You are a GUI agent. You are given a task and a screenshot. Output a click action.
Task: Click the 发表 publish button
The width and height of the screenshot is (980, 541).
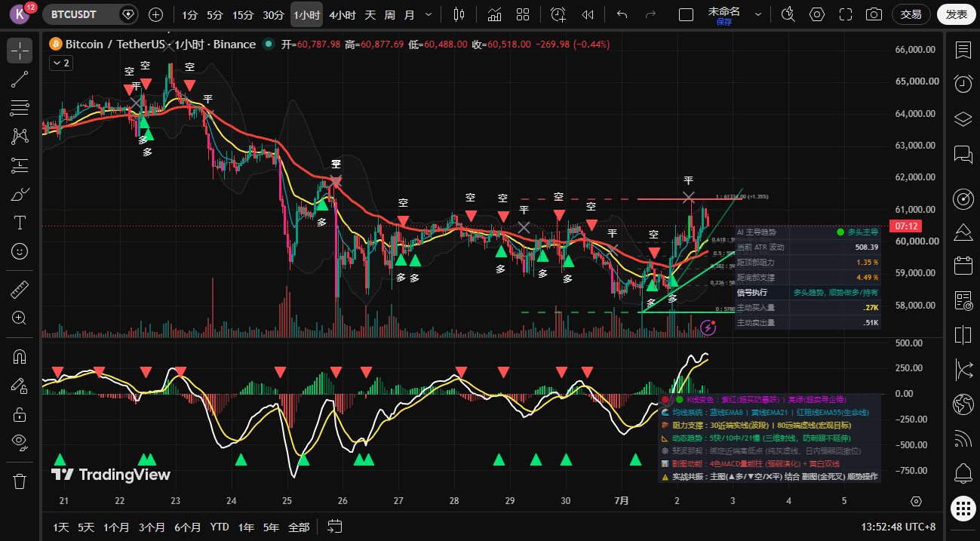pyautogui.click(x=956, y=14)
